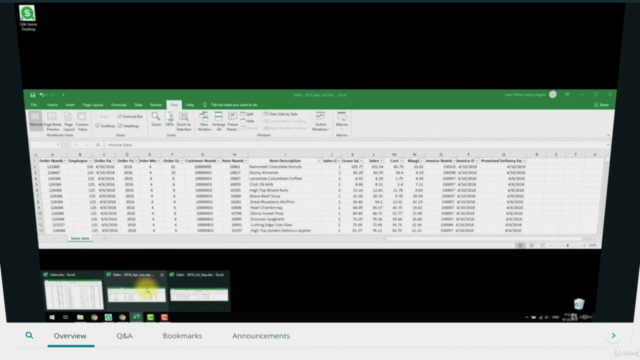The width and height of the screenshot is (640, 360).
Task: Switch to the Page Layout ribbon tab
Action: pos(93,105)
